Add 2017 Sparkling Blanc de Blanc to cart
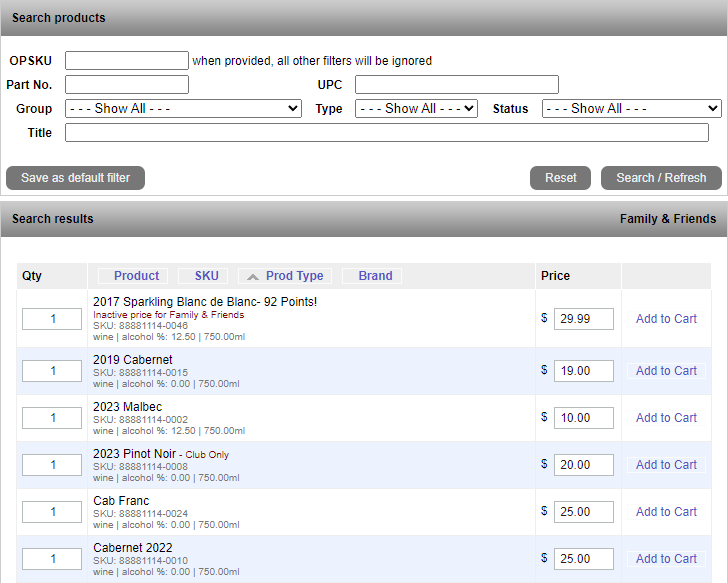 (x=666, y=319)
